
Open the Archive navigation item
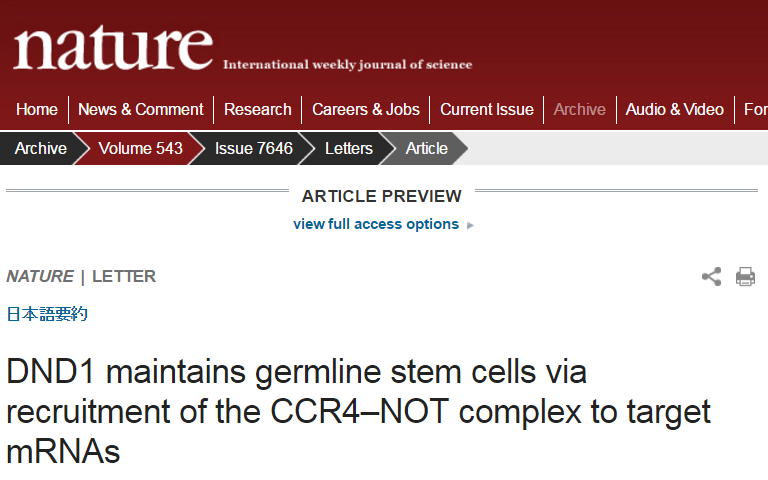[x=579, y=109]
